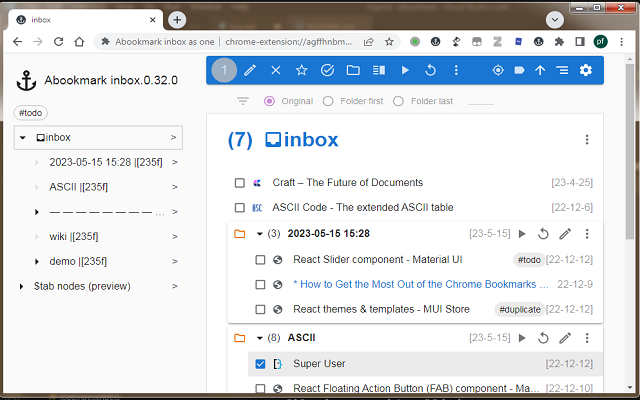
Task: Click the > arrow on wiki sidebar row
Action: click(175, 237)
